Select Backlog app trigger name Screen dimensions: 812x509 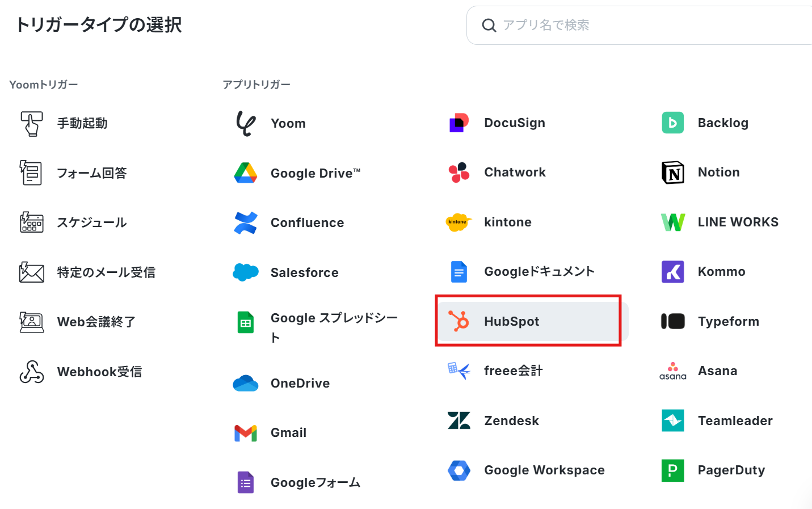coord(723,123)
